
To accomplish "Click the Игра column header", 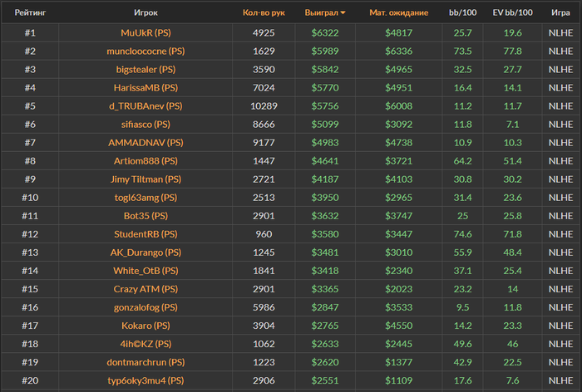I will 560,13.
